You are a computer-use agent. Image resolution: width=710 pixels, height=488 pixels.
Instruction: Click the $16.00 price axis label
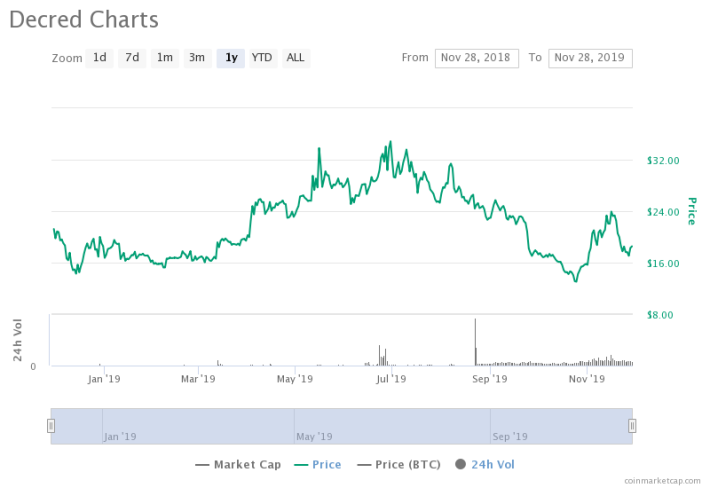[663, 263]
